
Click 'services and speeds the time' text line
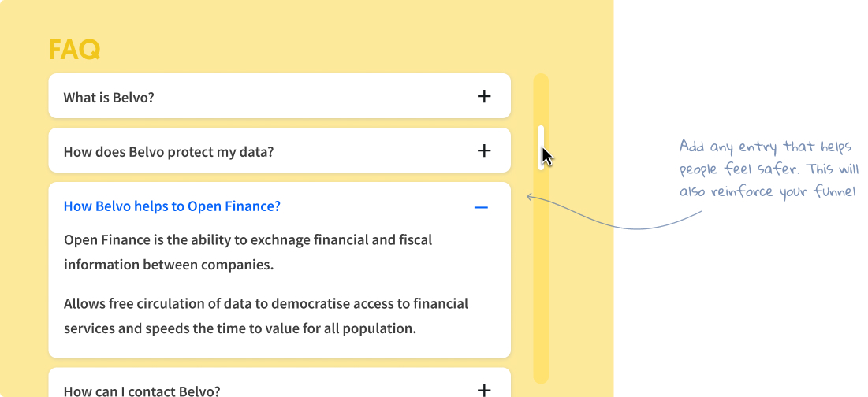pos(240,328)
